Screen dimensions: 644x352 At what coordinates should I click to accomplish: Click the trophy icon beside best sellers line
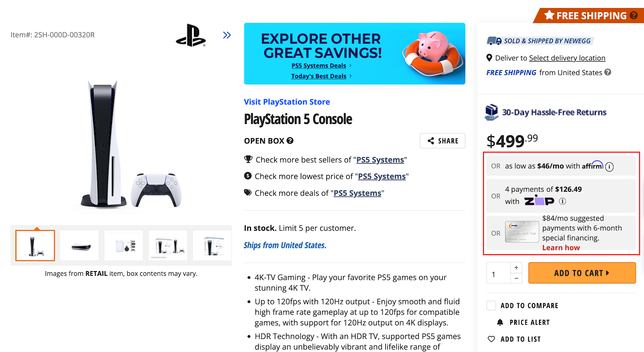248,159
